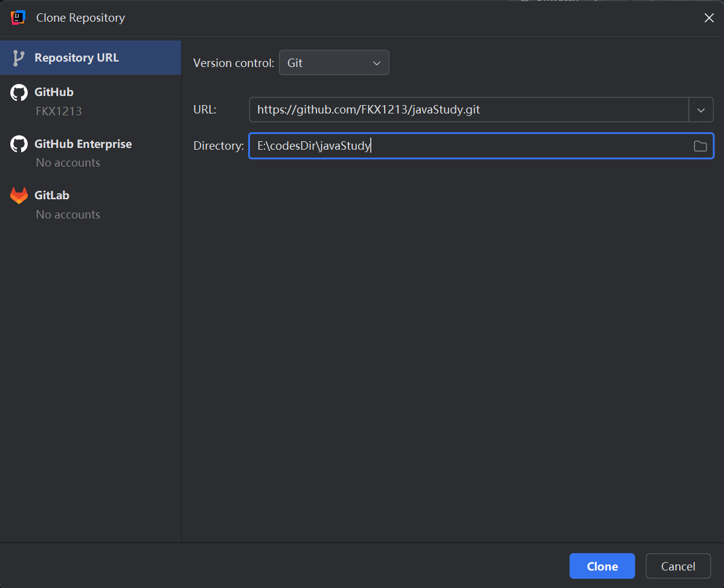Browse for directory using folder icon
The height and width of the screenshot is (588, 724).
click(x=700, y=146)
